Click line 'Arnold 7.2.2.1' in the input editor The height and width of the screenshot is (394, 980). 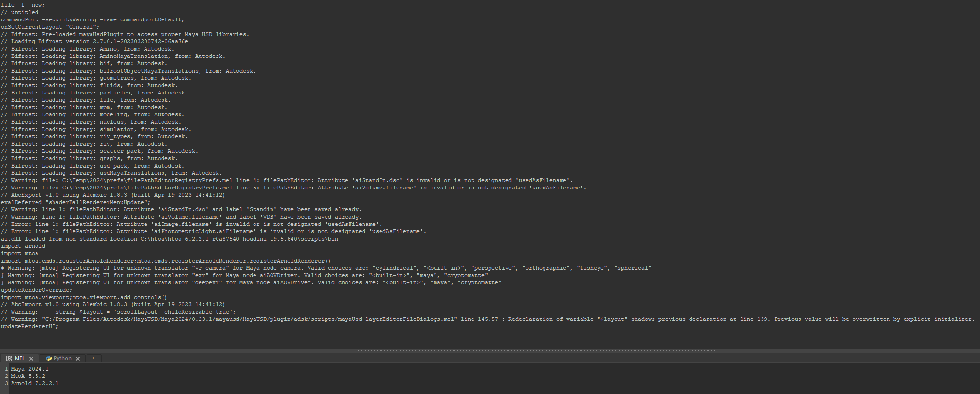coord(35,384)
